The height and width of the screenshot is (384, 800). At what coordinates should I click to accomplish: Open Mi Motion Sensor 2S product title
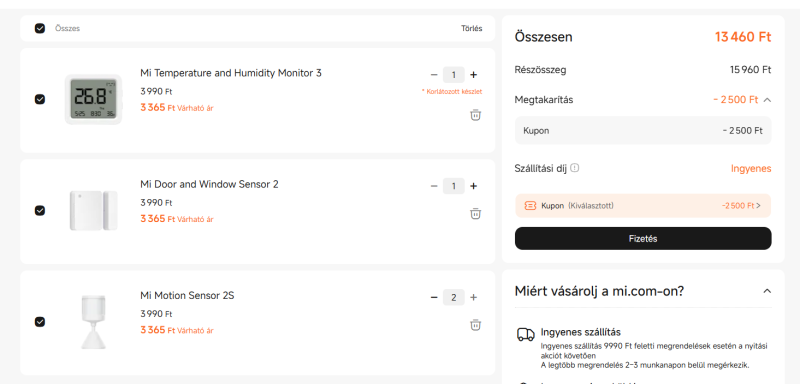point(187,295)
